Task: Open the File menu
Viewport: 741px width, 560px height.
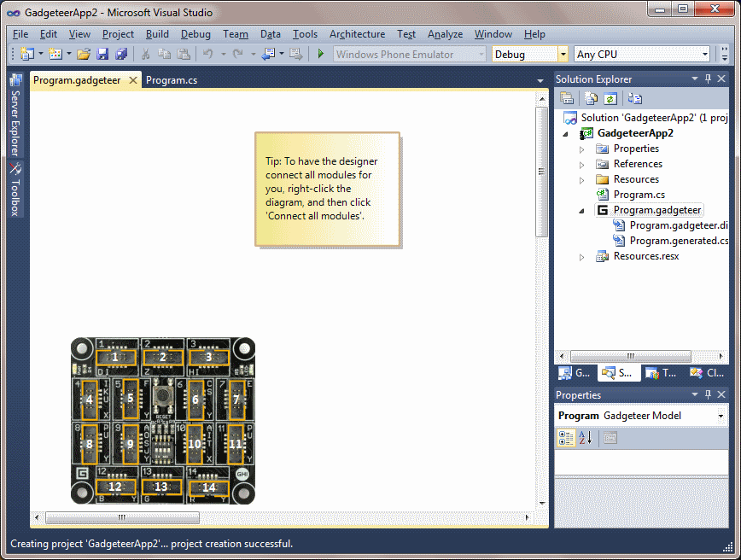Action: pyautogui.click(x=20, y=34)
